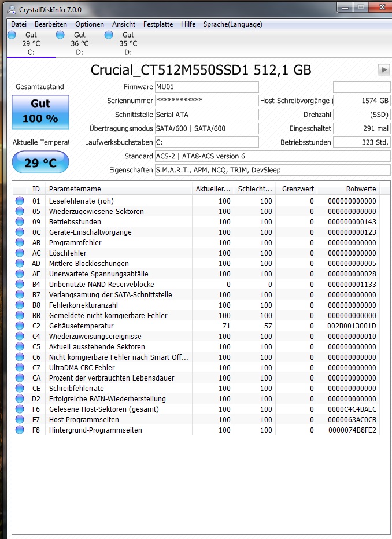Image resolution: width=392 pixels, height=539 pixels.
Task: Click status icon of Gehäusetemperatur row
Action: 20,326
